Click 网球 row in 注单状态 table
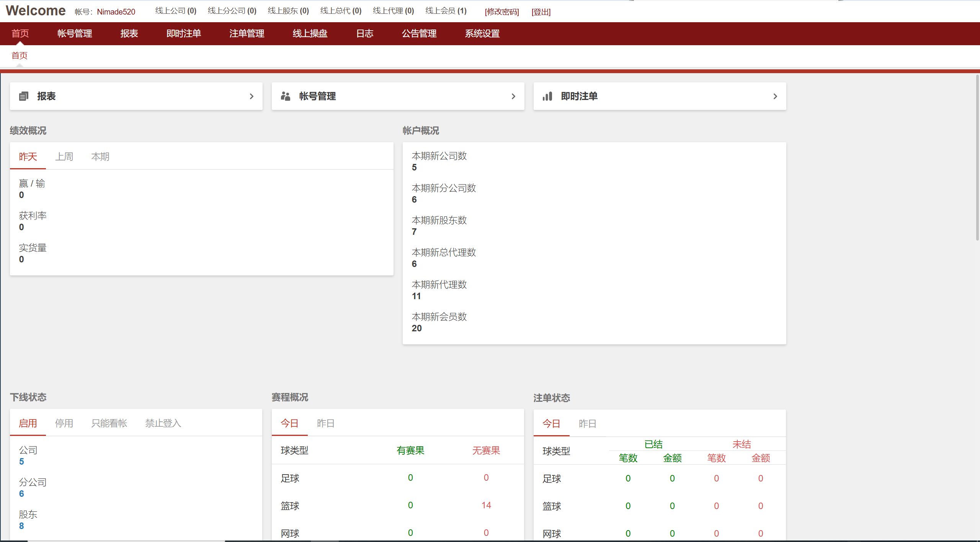The height and width of the screenshot is (542, 980). pos(660,533)
